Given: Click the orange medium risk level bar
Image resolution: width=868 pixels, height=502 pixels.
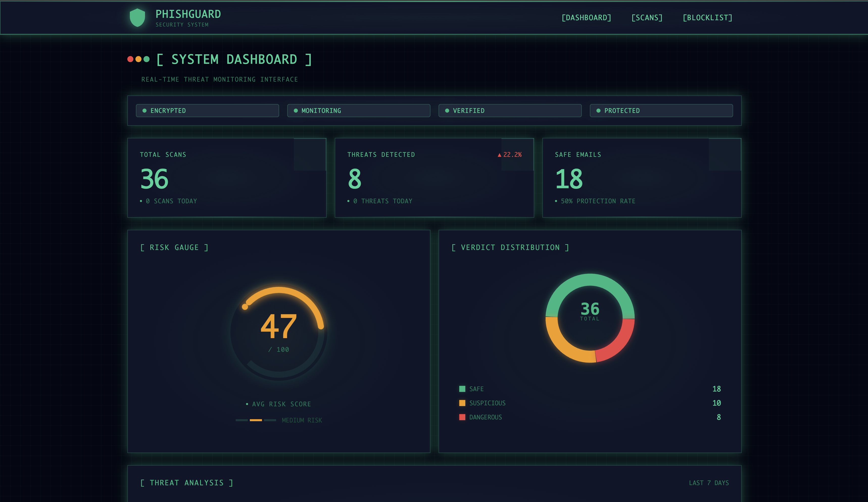Looking at the screenshot, I should pos(256,420).
